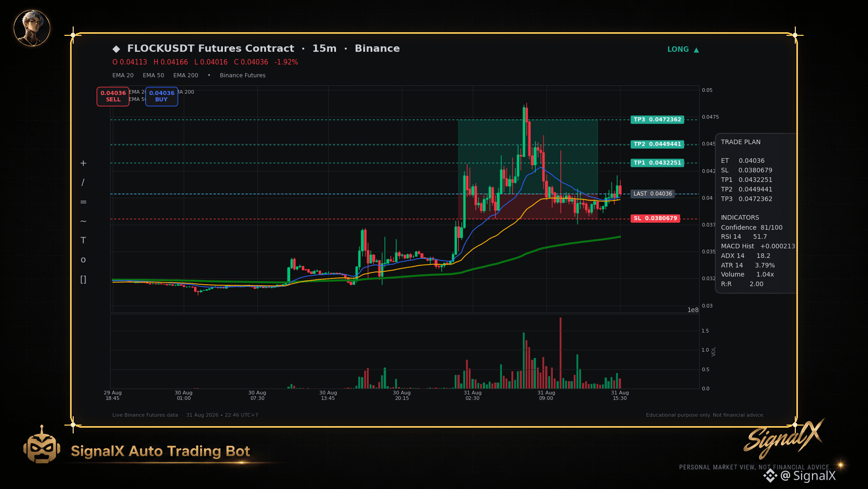Image resolution: width=868 pixels, height=489 pixels.
Task: Select the crosshair plus tool
Action: coord(83,163)
